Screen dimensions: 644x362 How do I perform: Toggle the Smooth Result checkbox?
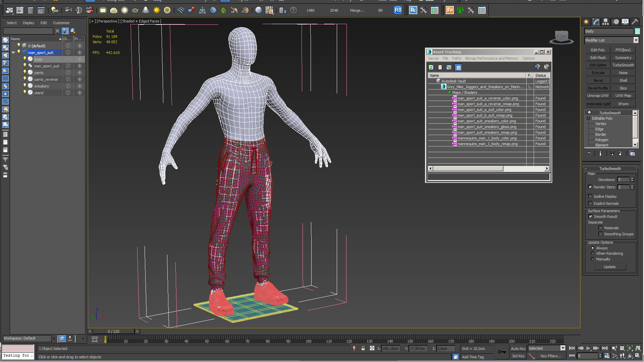coord(590,217)
